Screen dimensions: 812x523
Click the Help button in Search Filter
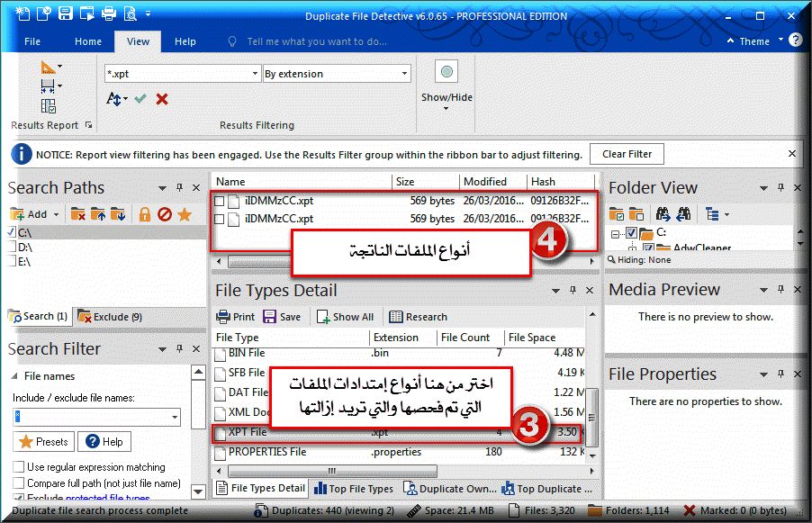pyautogui.click(x=104, y=442)
